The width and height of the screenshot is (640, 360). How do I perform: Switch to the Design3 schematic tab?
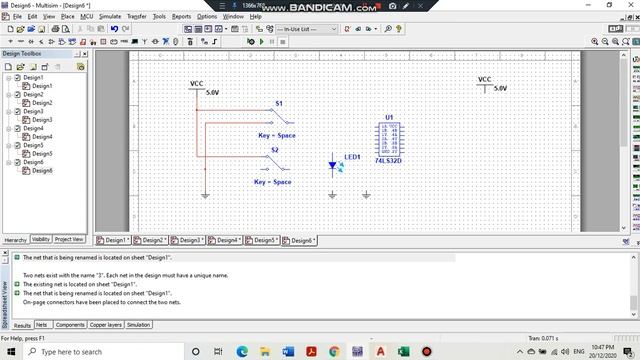[x=187, y=240]
